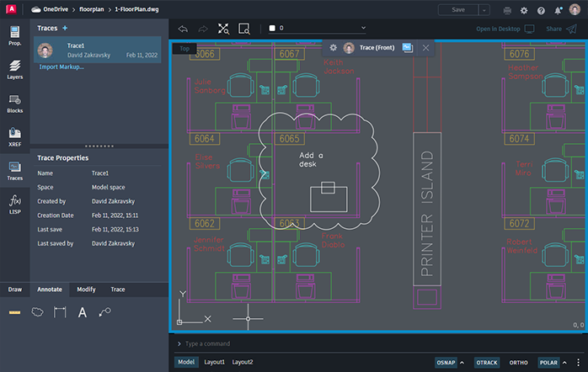Image resolution: width=588 pixels, height=372 pixels.
Task: Toggle ORTHO mode
Action: (x=518, y=362)
